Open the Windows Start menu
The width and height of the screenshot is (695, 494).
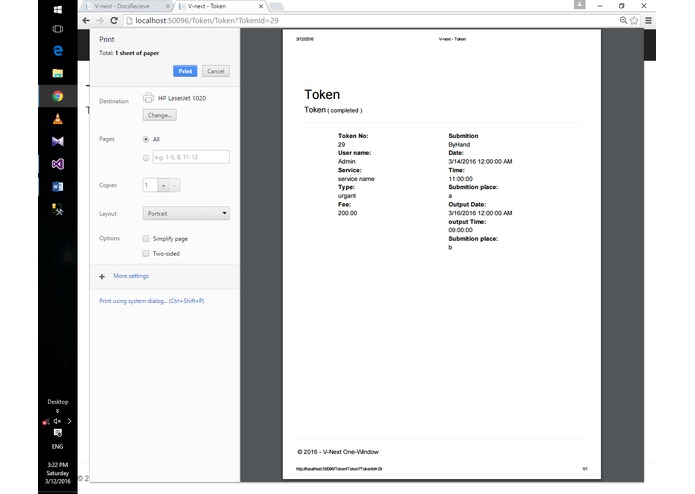58,9
